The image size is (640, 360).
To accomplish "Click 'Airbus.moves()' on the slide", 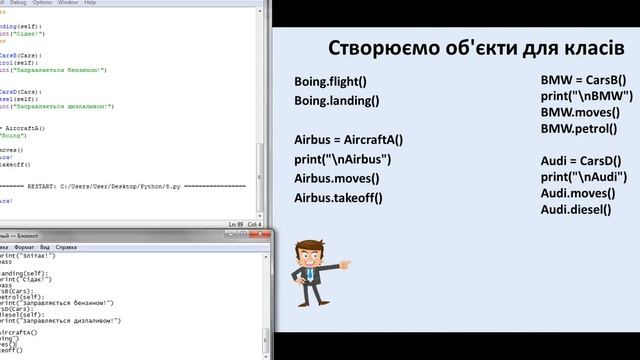I will point(337,179).
